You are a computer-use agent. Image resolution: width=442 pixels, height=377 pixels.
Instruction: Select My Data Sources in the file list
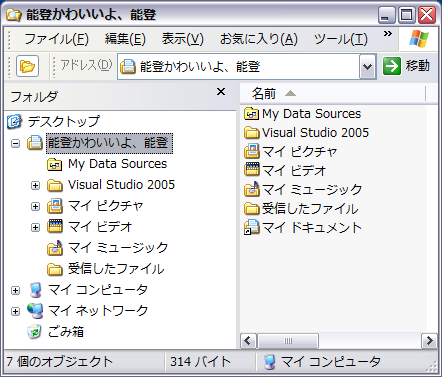point(302,114)
